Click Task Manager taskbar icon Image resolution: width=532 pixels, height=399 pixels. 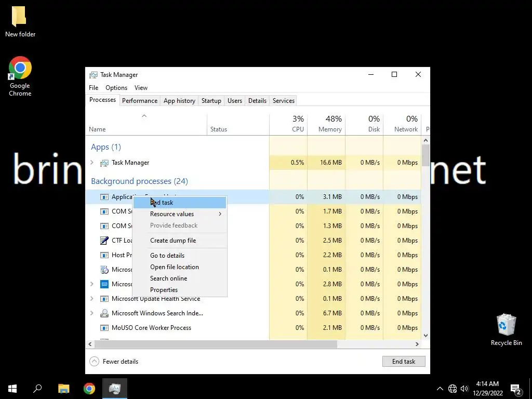point(115,389)
